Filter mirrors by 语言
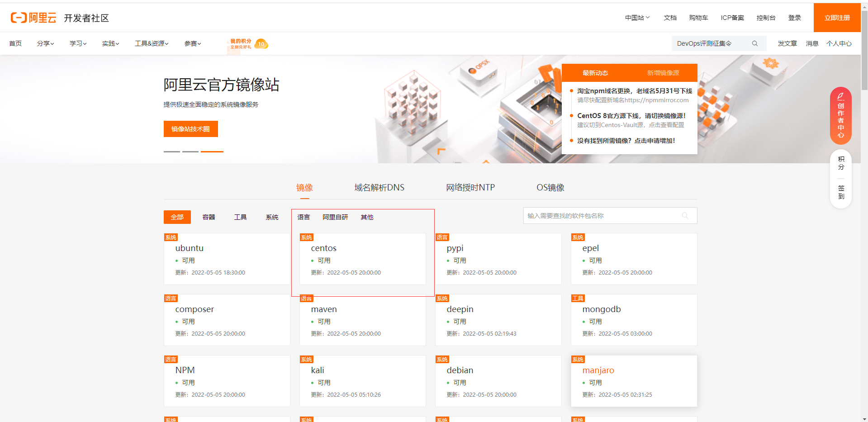Image resolution: width=868 pixels, height=422 pixels. click(x=304, y=217)
